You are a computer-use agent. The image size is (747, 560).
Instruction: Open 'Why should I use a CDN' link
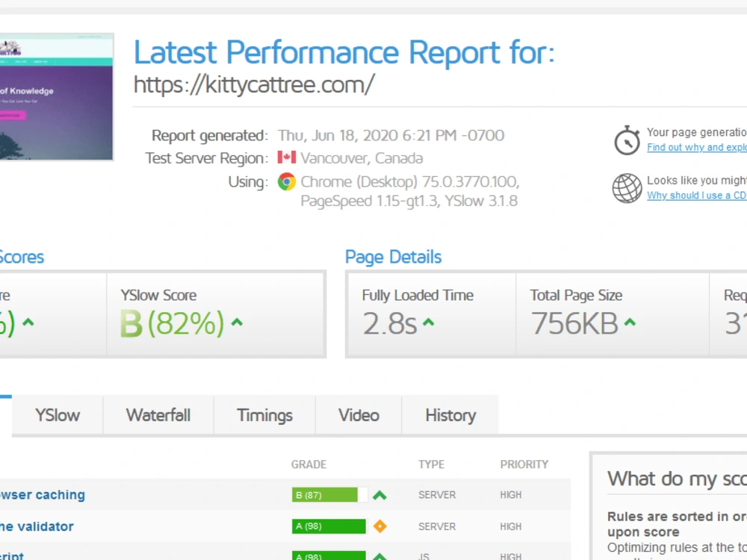(696, 195)
